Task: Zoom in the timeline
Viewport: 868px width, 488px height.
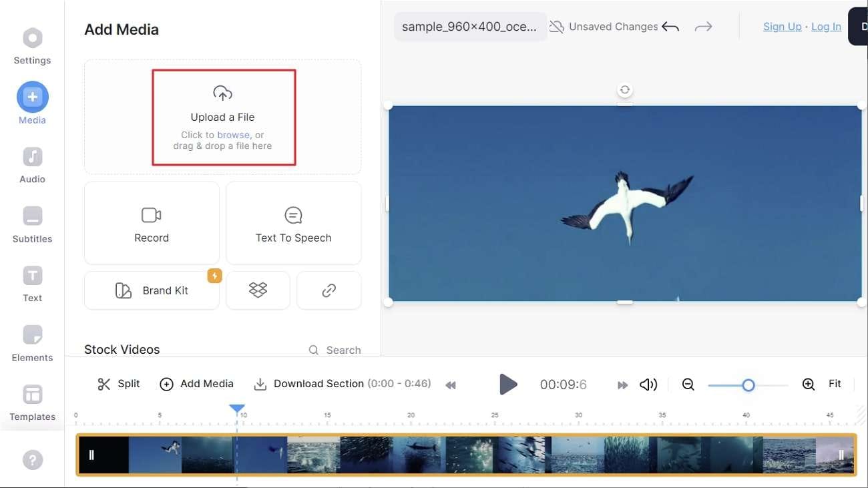Action: coord(808,385)
